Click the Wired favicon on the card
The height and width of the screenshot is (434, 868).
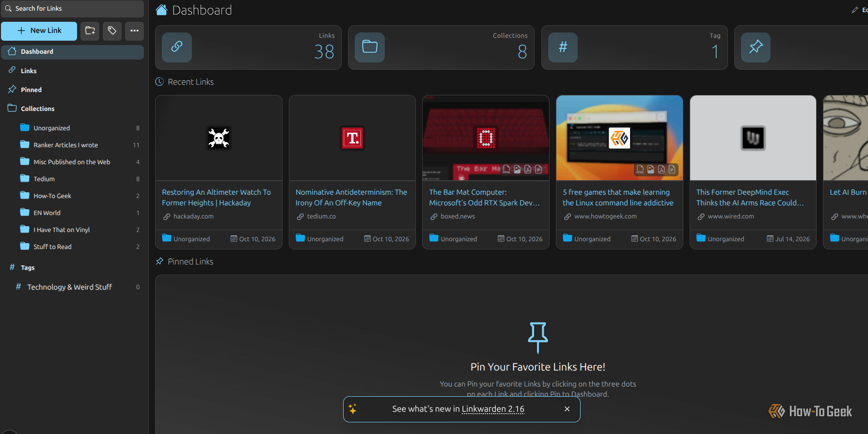(x=753, y=138)
